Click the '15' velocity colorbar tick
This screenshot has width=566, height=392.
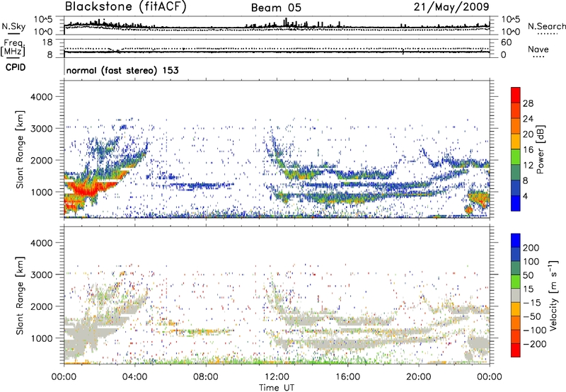click(x=527, y=289)
